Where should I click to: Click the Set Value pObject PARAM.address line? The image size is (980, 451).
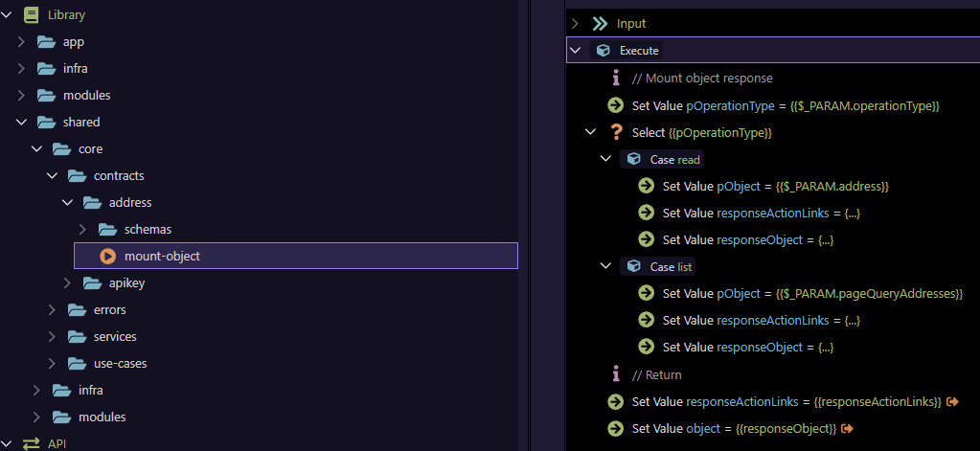tap(776, 186)
